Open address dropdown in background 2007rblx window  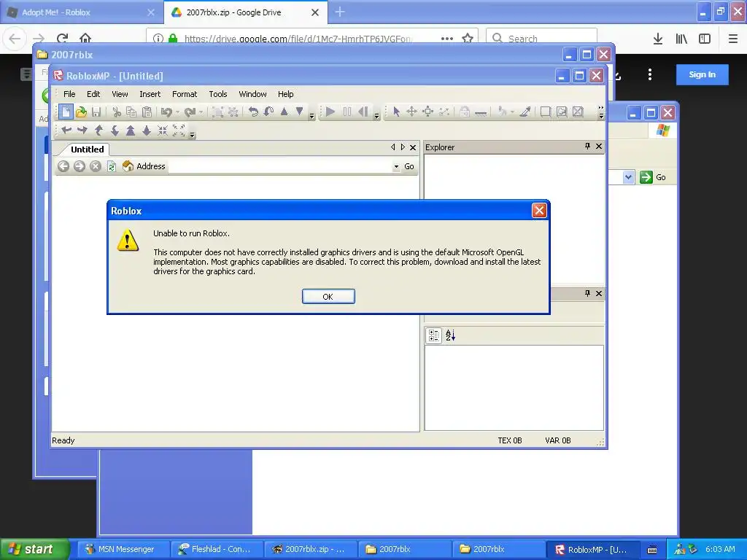pos(628,177)
